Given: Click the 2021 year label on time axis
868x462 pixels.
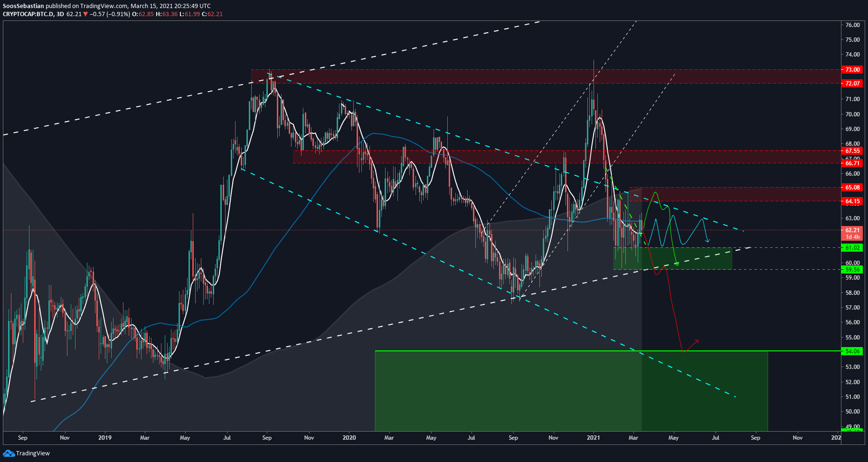Looking at the screenshot, I should [x=594, y=438].
